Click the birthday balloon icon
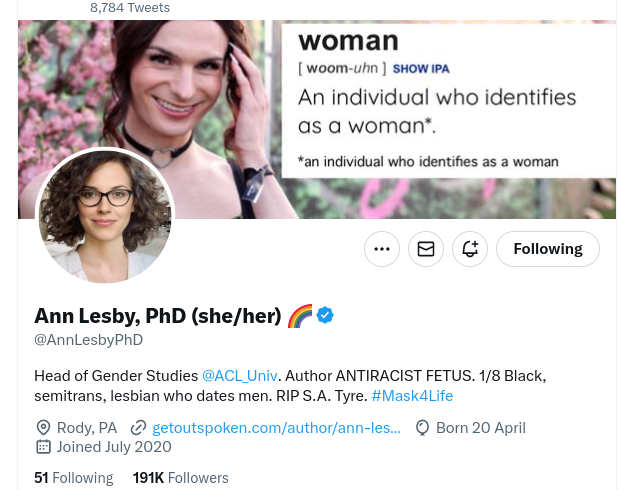The width and height of the screenshot is (632, 490). [x=423, y=428]
